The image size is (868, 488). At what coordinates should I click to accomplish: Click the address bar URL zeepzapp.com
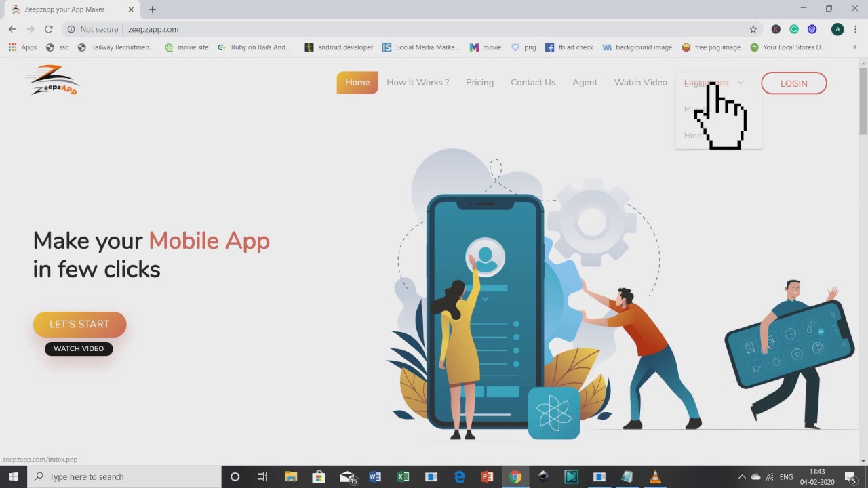click(153, 29)
